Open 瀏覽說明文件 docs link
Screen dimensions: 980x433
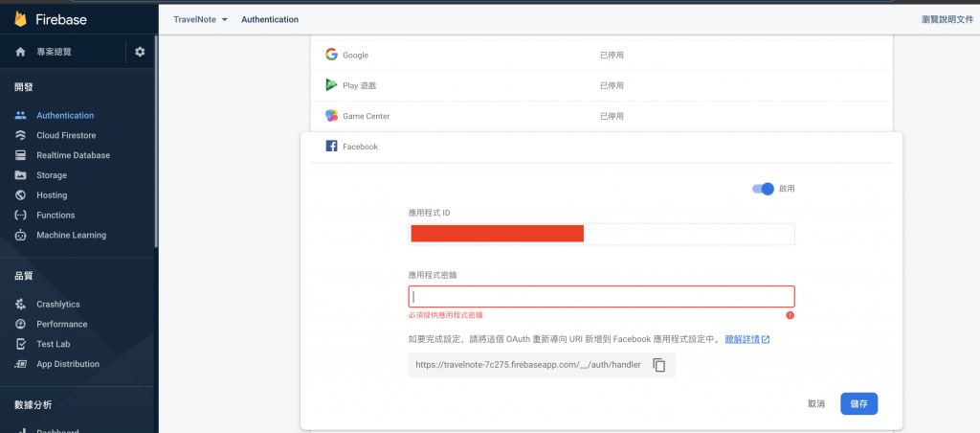point(947,19)
